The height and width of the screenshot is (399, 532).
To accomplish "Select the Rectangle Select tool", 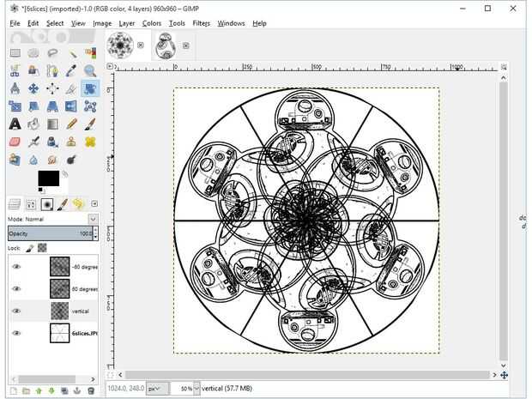I will (15, 53).
